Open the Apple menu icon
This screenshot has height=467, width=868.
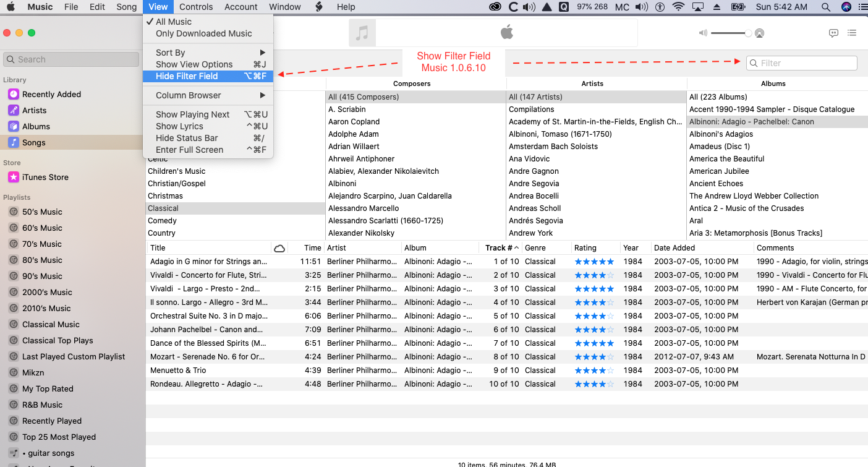coord(11,7)
